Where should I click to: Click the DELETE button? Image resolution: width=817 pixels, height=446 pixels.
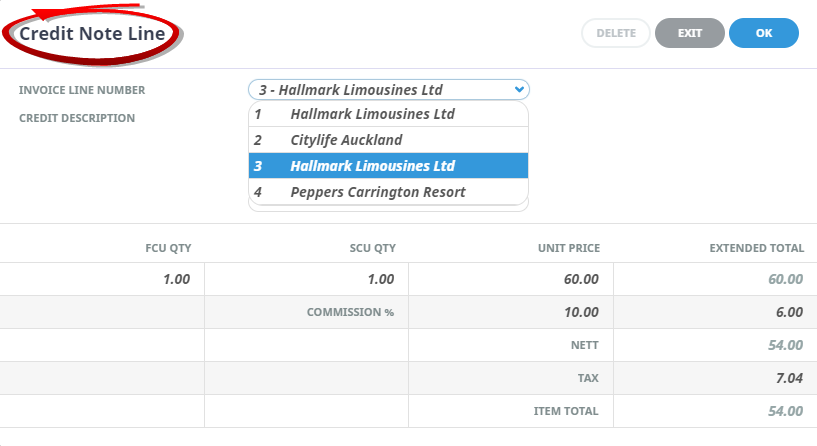(616, 33)
